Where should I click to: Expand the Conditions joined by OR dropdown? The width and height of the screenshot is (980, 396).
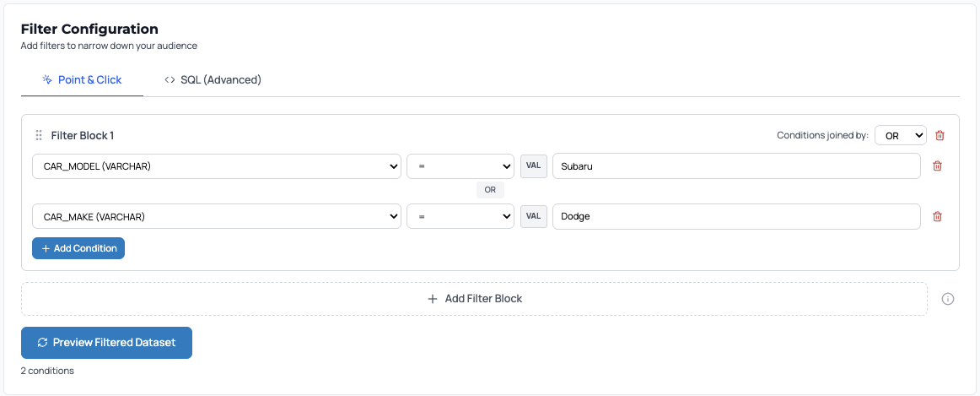coord(900,135)
